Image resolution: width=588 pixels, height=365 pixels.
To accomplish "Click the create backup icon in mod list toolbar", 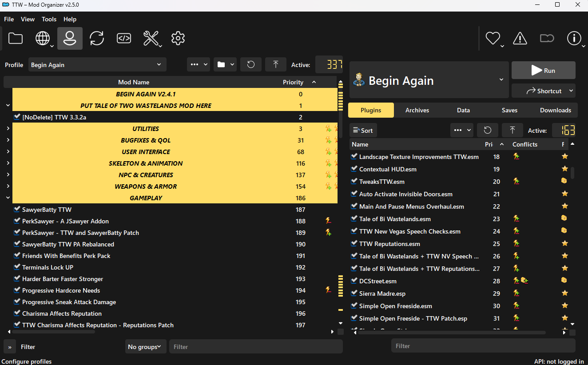I will tap(276, 64).
